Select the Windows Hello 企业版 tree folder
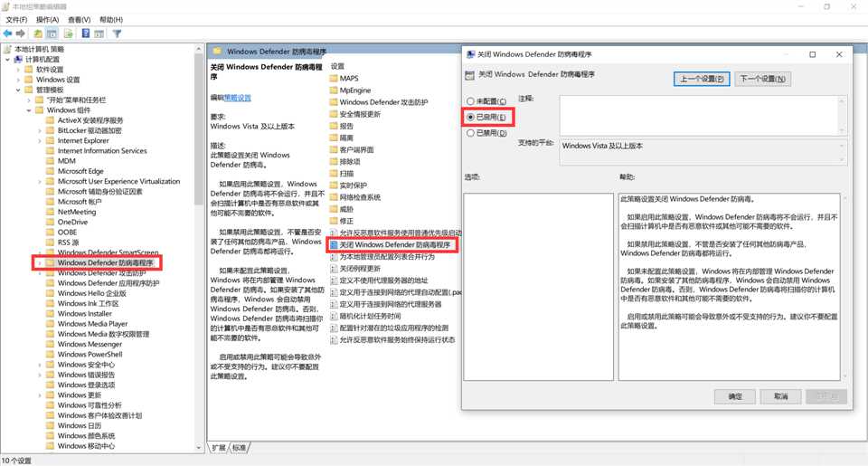Viewport: 868px width, 466px height. tap(92, 293)
